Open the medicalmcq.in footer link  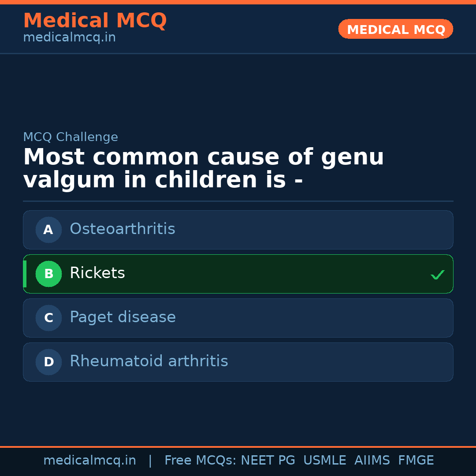pyautogui.click(x=90, y=460)
